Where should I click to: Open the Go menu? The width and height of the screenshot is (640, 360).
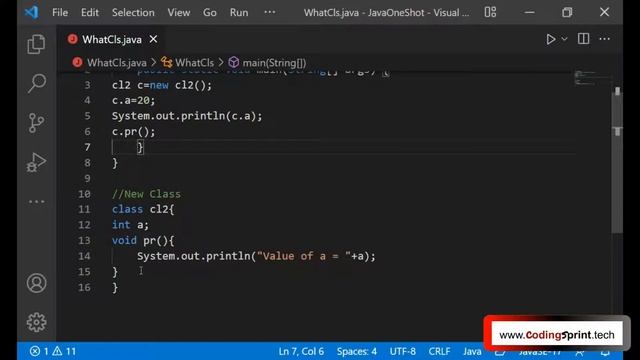click(210, 13)
